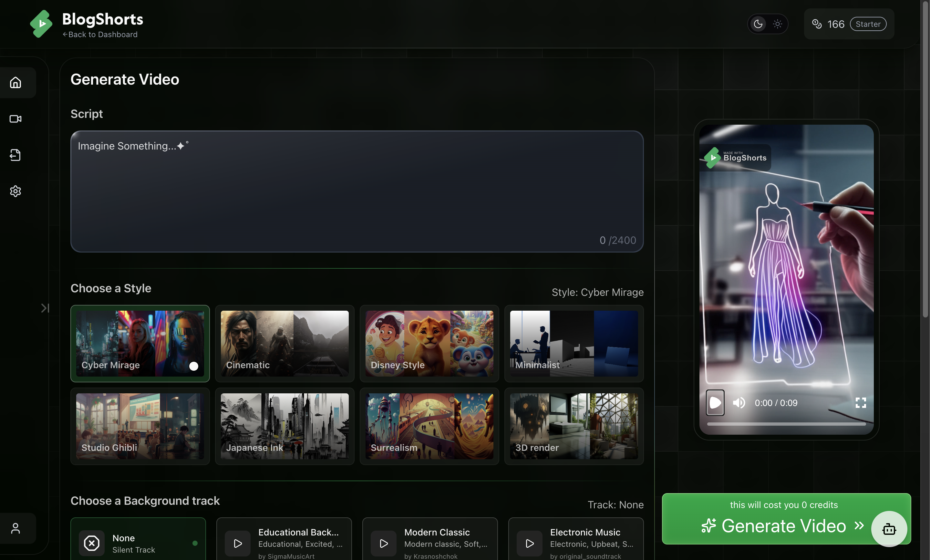Click the preview video progress bar
Screen dimensions: 930x560
click(786, 424)
